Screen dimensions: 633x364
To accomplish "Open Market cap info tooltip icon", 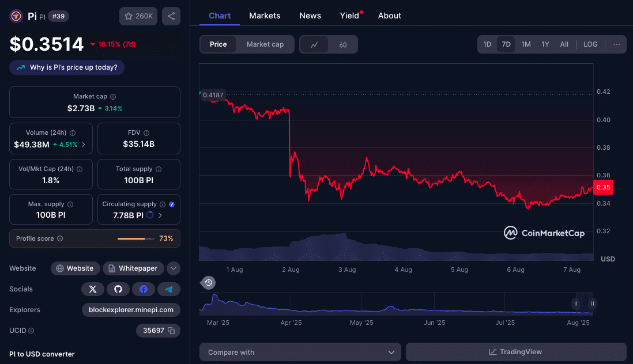I will point(113,97).
